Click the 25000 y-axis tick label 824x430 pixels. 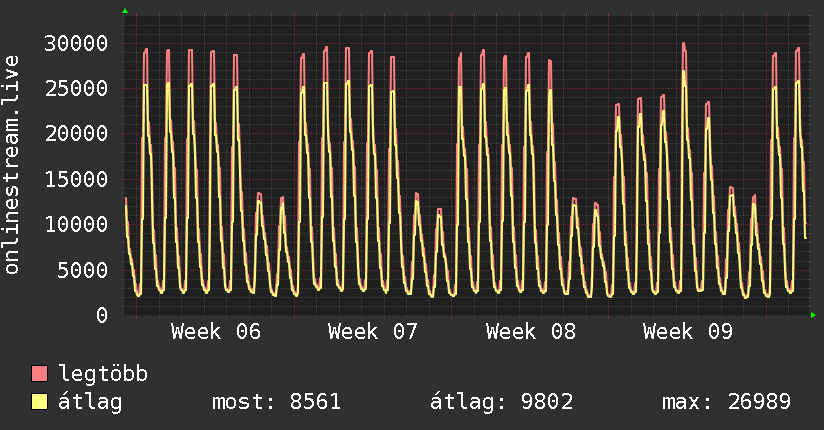click(78, 88)
